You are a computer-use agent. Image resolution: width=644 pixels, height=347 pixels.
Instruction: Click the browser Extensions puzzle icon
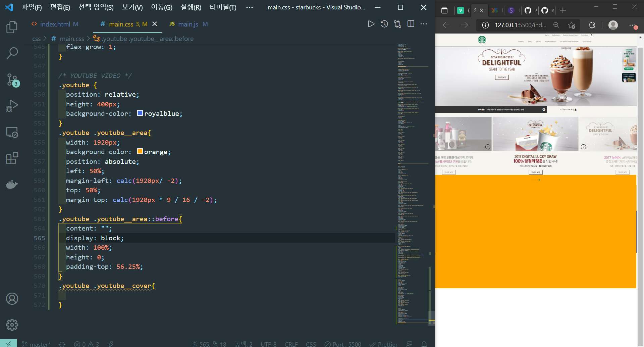point(592,25)
